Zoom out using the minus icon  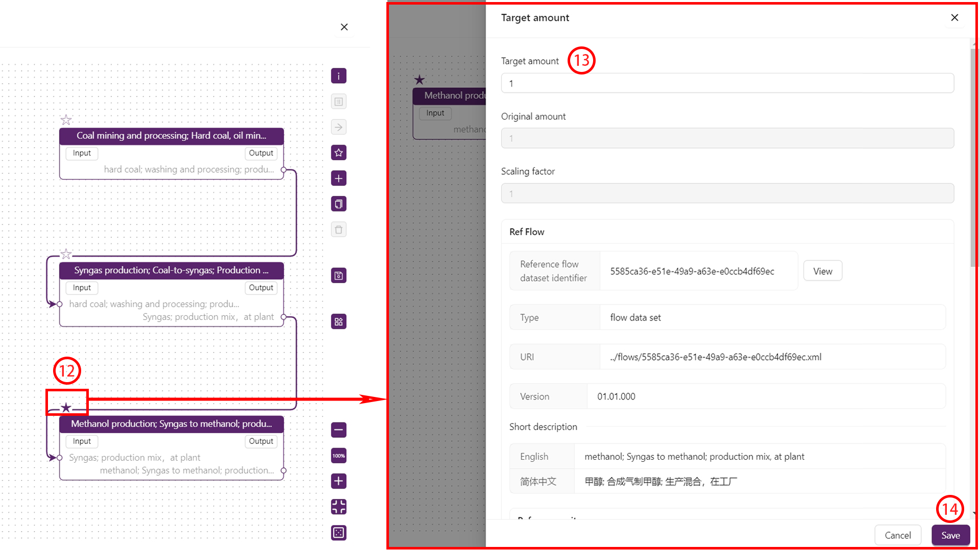click(338, 430)
